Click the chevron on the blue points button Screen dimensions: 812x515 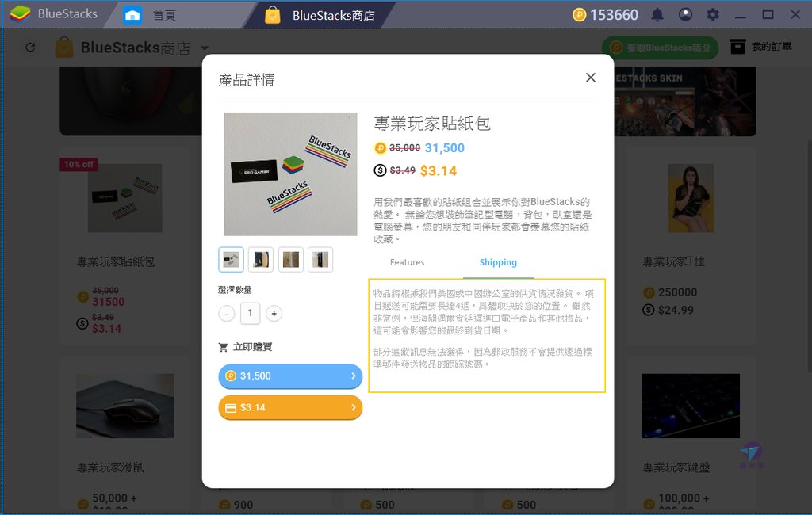coord(353,376)
